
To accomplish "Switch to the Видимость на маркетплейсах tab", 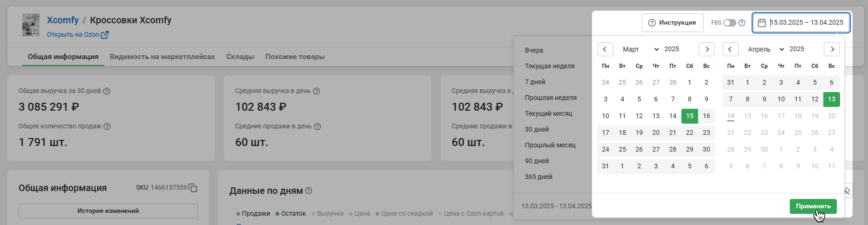I will click(162, 57).
